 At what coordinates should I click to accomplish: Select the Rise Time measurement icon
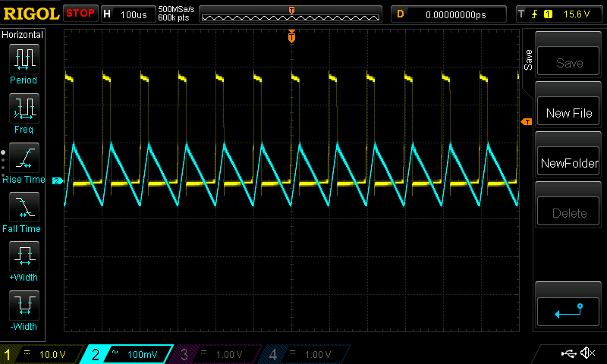pyautogui.click(x=24, y=158)
